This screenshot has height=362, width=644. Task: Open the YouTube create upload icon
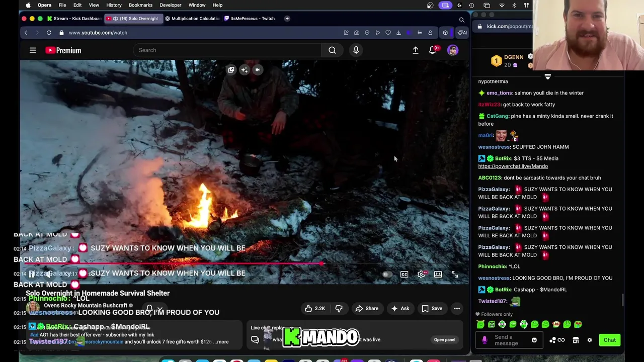coord(416,50)
